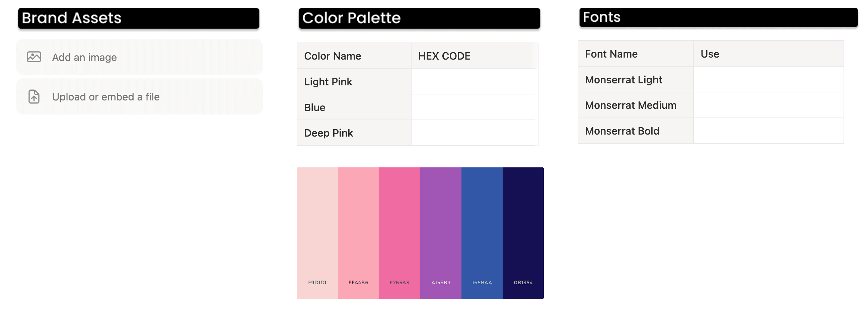Click the file upload icon
Screen dimensions: 868x310
pyautogui.click(x=34, y=97)
